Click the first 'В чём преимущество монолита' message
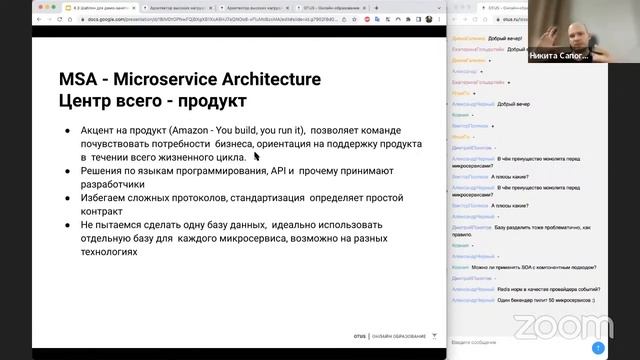 click(x=516, y=162)
